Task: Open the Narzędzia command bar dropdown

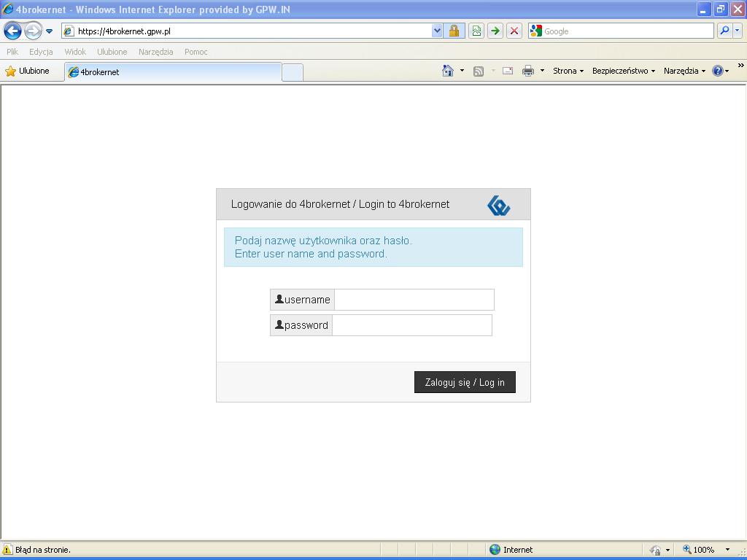Action: tap(684, 71)
